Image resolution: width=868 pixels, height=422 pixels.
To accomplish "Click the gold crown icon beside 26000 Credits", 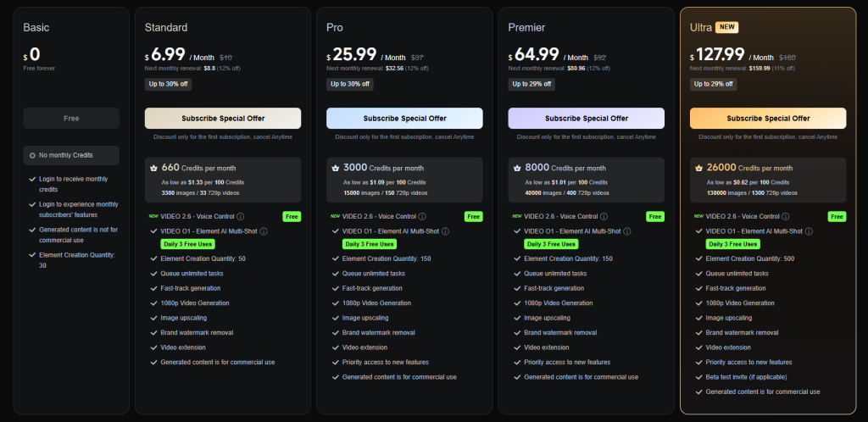I will (x=698, y=168).
